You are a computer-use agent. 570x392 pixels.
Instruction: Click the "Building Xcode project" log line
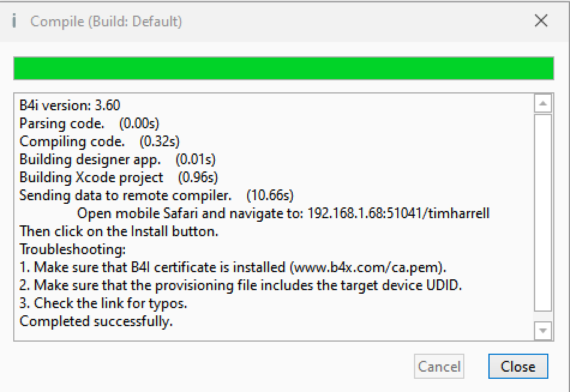coord(91,177)
